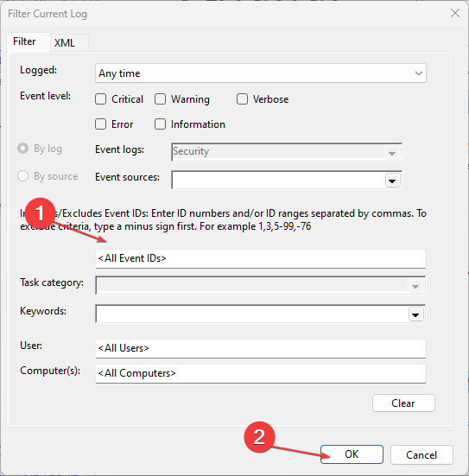Expand the Keywords dropdown arrow
The image size is (469, 476).
[x=415, y=314]
